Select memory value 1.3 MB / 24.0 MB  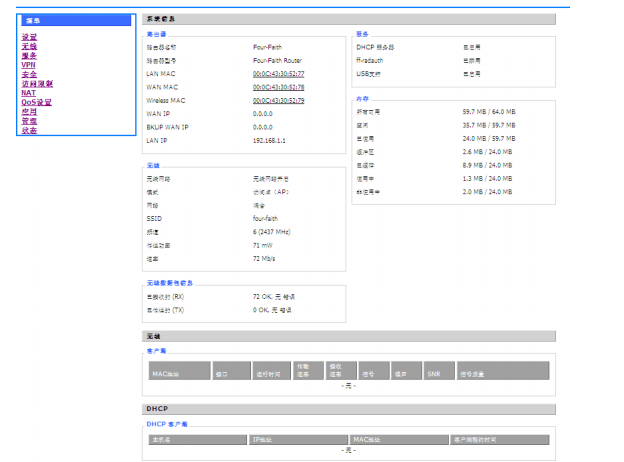pos(487,179)
